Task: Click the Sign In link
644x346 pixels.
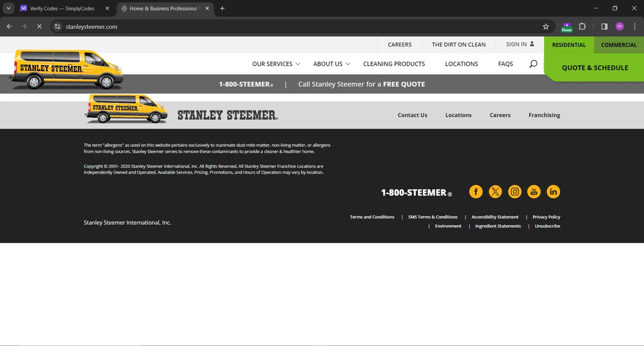Action: click(x=516, y=44)
